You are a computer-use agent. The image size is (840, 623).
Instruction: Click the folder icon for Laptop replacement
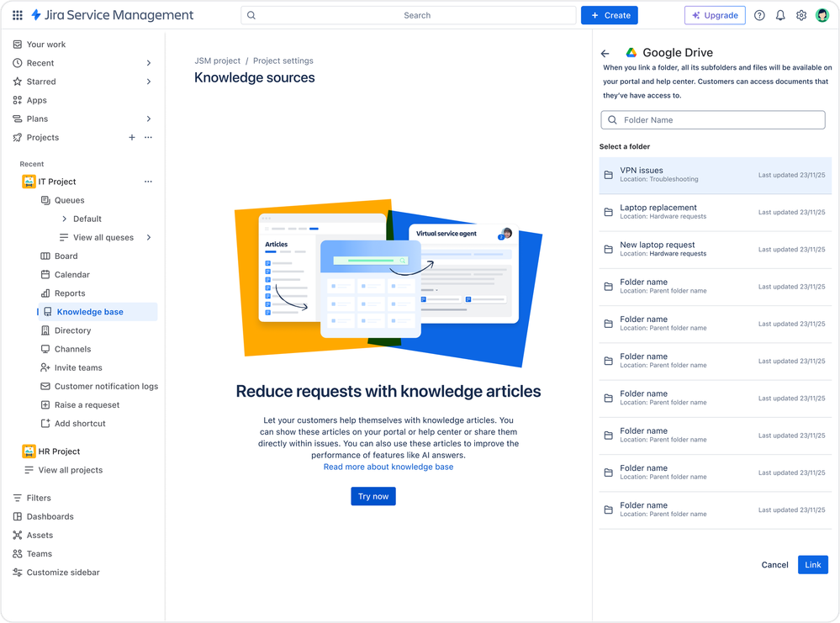pos(609,212)
